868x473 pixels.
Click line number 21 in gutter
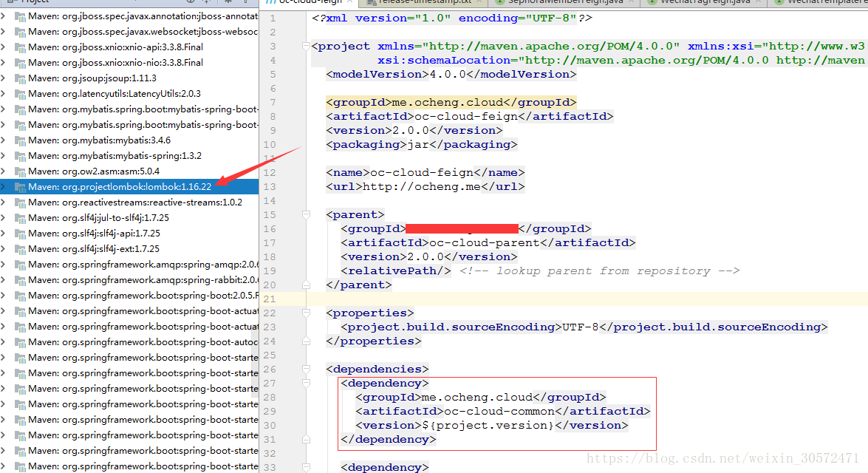point(270,299)
